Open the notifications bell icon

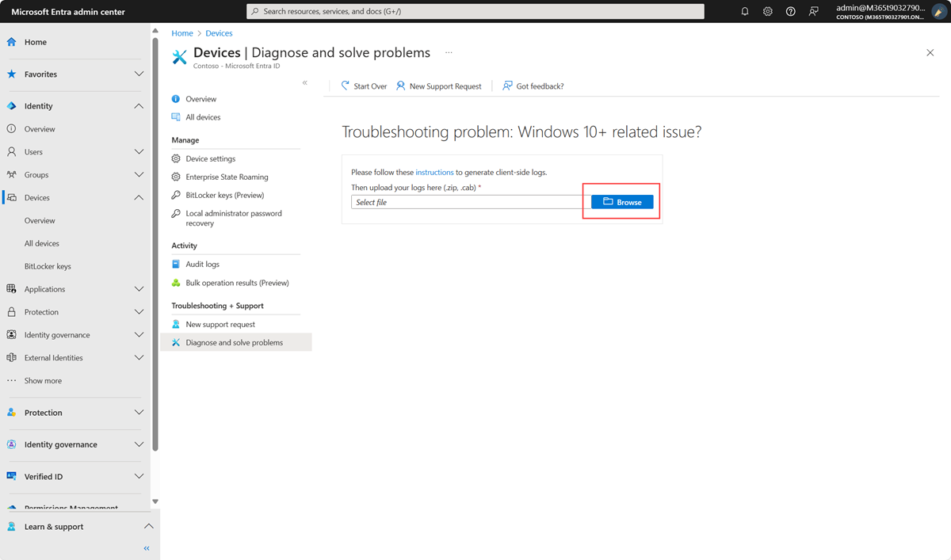coord(745,11)
